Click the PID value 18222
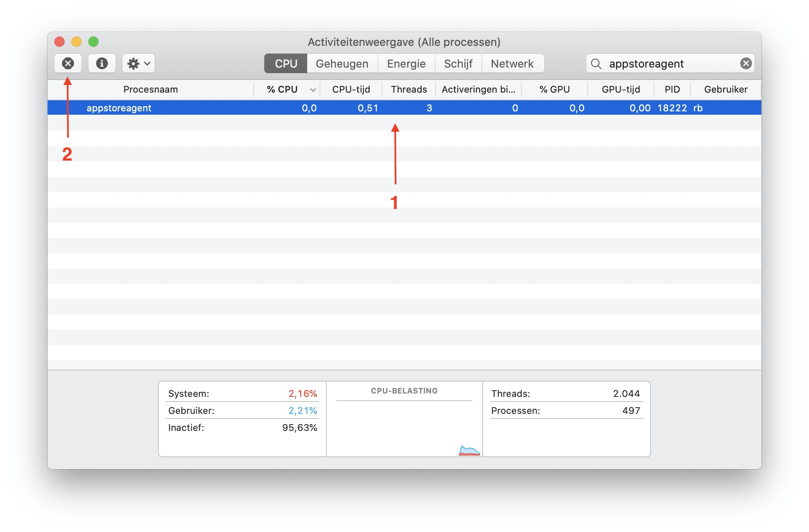This screenshot has height=532, width=809. coord(672,108)
